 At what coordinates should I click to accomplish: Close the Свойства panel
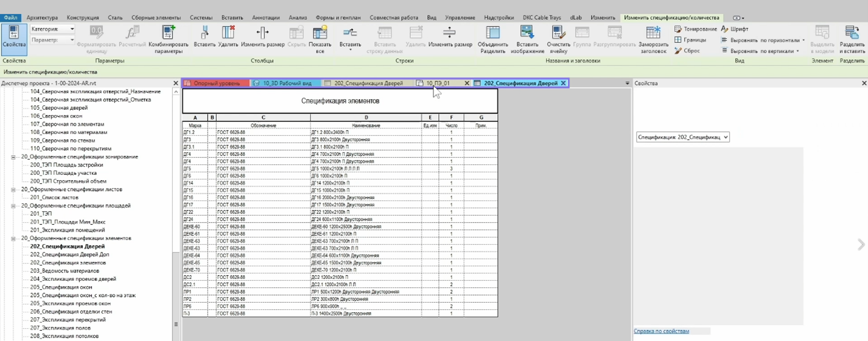tap(864, 83)
